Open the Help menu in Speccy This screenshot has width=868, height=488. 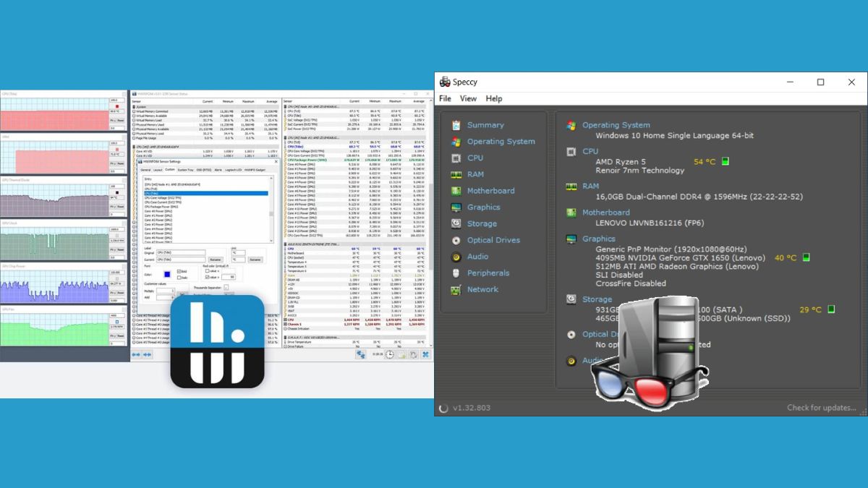pos(494,98)
